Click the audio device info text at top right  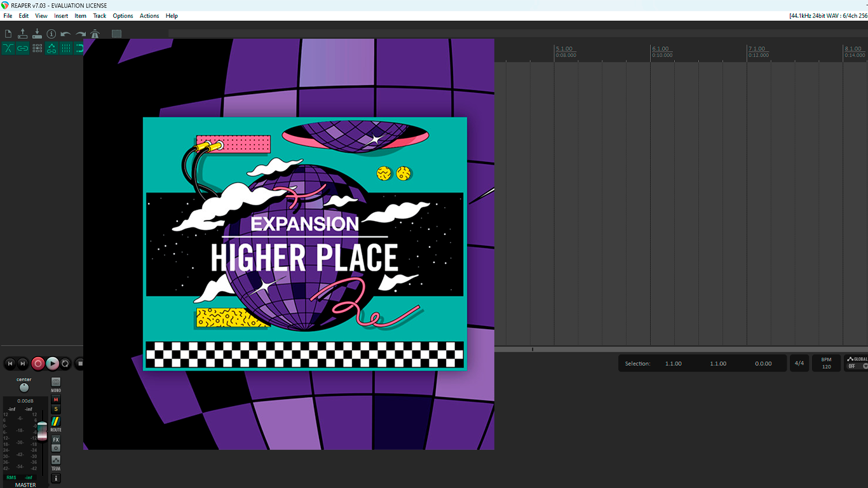(x=828, y=16)
